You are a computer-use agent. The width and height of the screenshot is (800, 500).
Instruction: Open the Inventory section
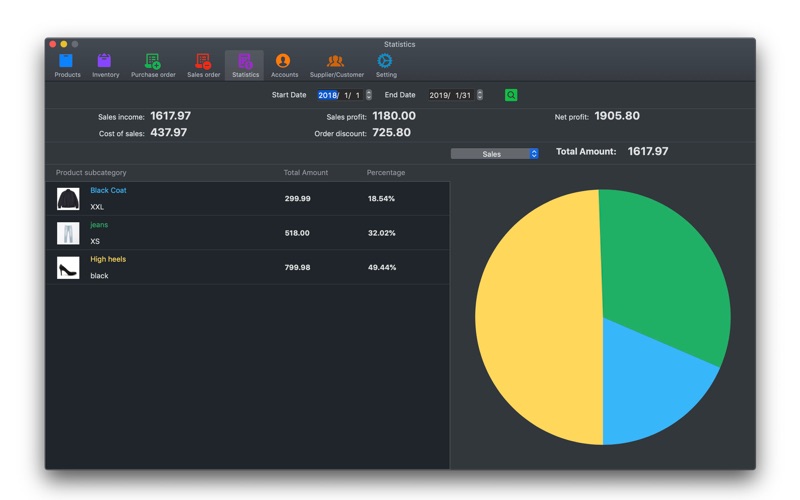105,65
